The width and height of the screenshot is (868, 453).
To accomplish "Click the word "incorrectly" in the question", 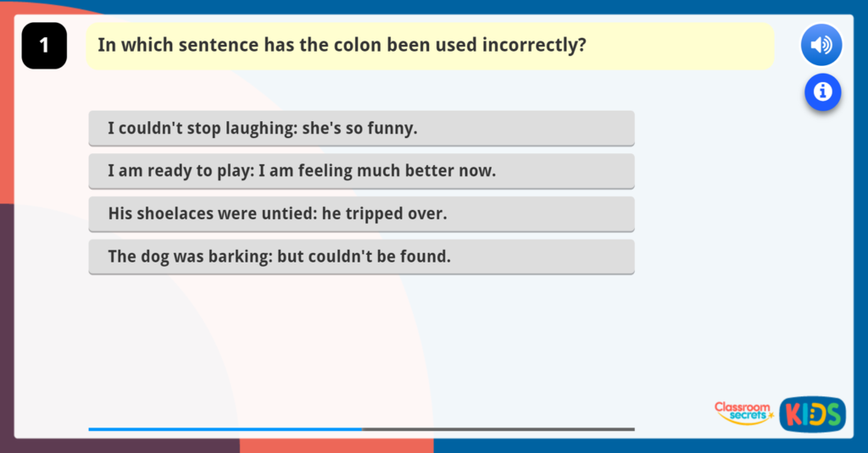I will pos(534,46).
